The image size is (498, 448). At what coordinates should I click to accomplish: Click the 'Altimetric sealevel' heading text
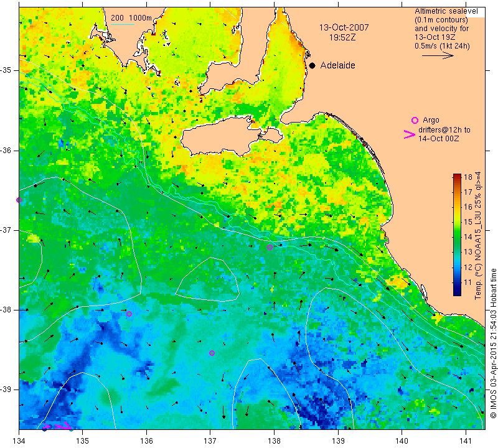(446, 11)
